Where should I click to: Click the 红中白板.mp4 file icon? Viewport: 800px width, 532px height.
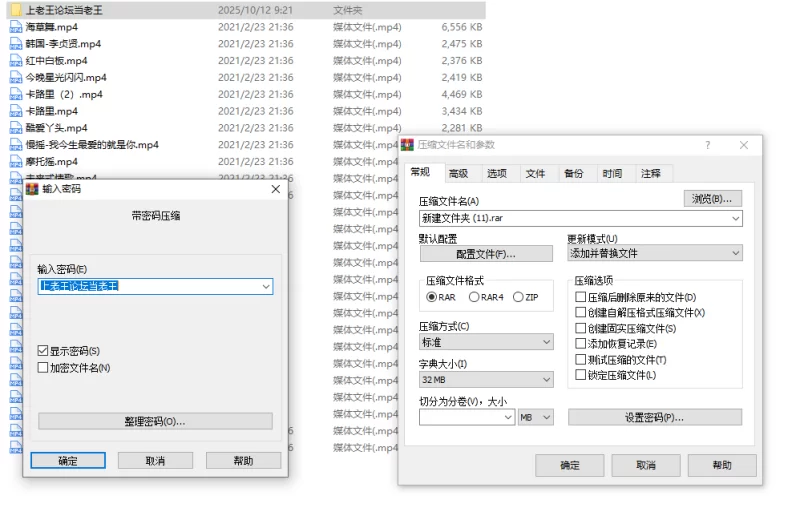15,61
